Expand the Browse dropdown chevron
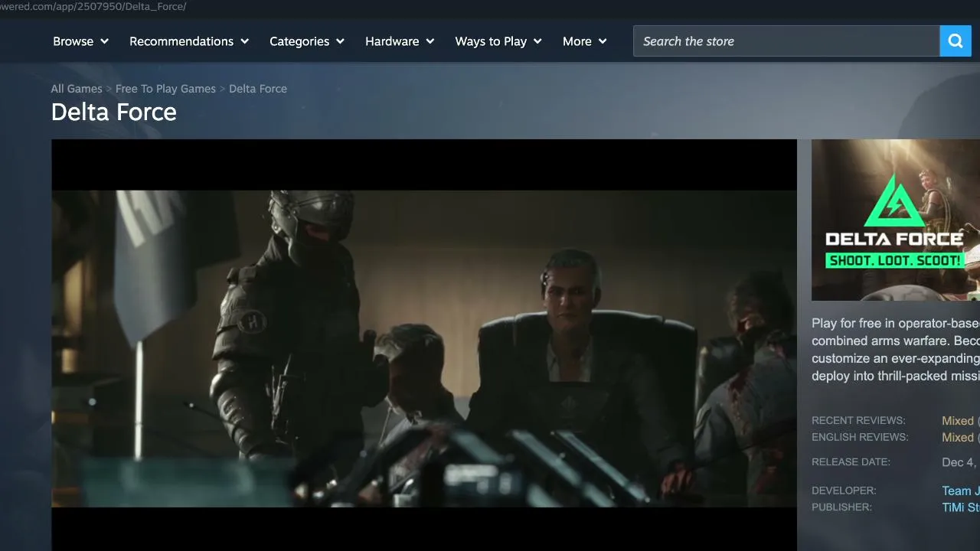 point(104,41)
